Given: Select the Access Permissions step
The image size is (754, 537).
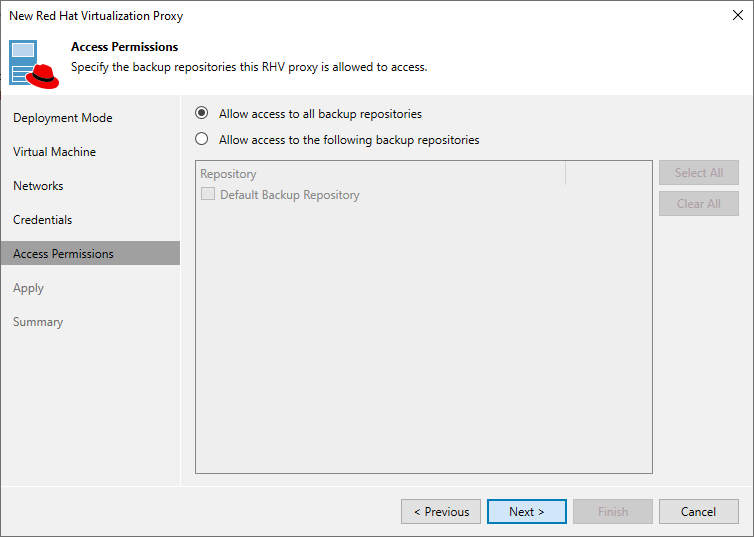Looking at the screenshot, I should tap(64, 254).
